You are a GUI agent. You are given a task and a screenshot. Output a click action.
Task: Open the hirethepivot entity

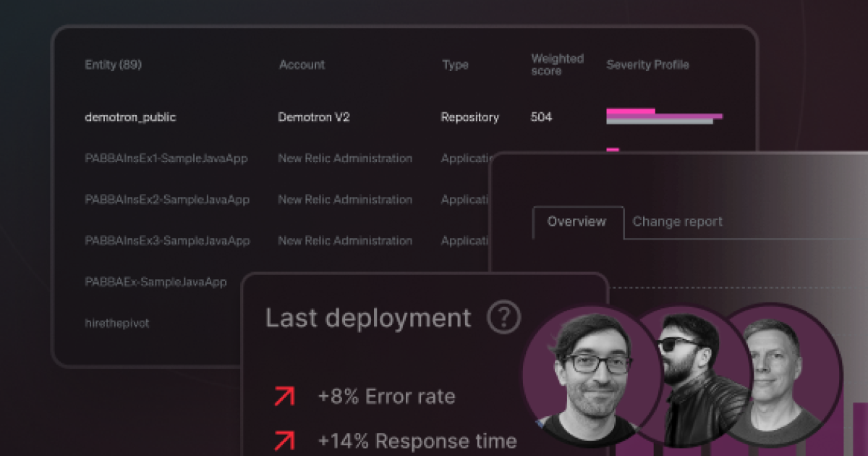117,323
